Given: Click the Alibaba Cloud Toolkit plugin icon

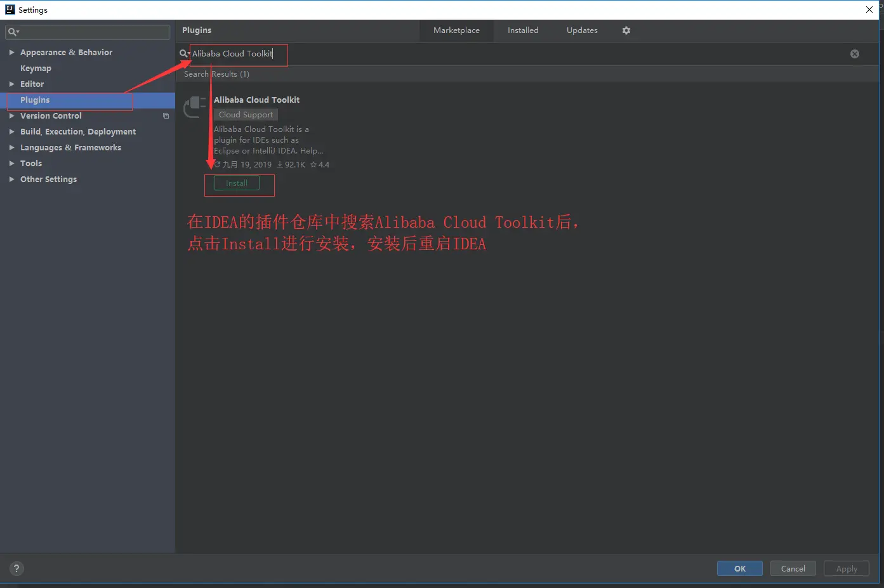Looking at the screenshot, I should pos(195,107).
